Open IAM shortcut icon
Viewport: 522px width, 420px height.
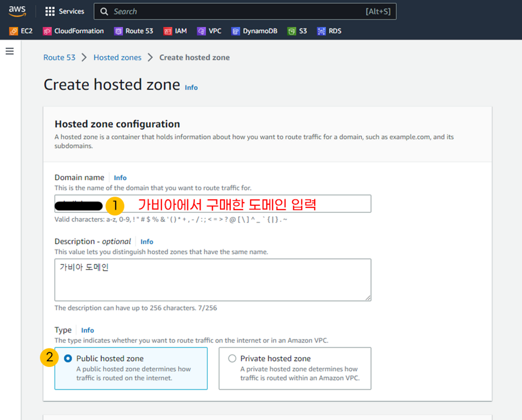pyautogui.click(x=168, y=31)
